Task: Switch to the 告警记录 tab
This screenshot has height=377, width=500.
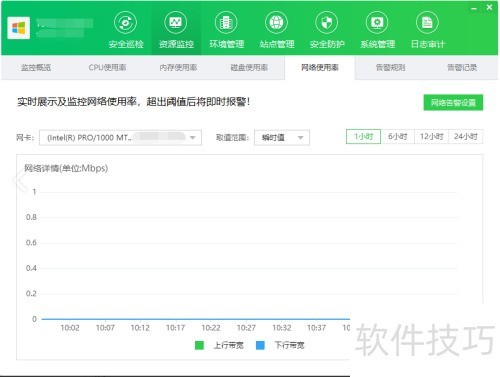Action: [462, 67]
